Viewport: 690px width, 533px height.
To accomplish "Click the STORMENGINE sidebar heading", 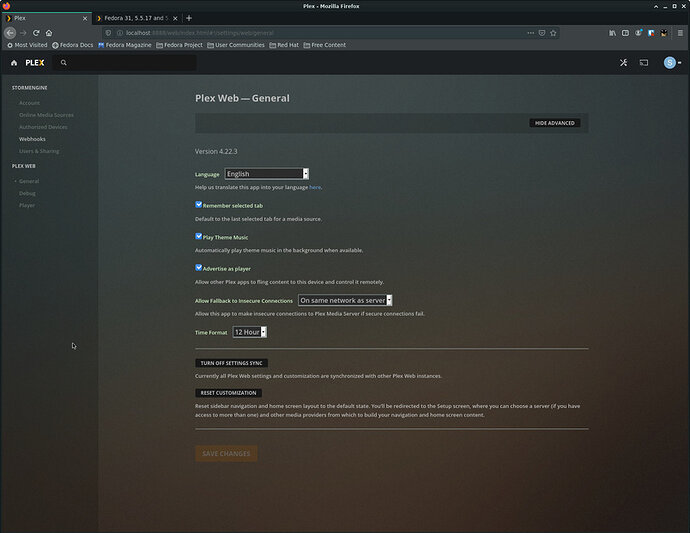I will (29, 88).
